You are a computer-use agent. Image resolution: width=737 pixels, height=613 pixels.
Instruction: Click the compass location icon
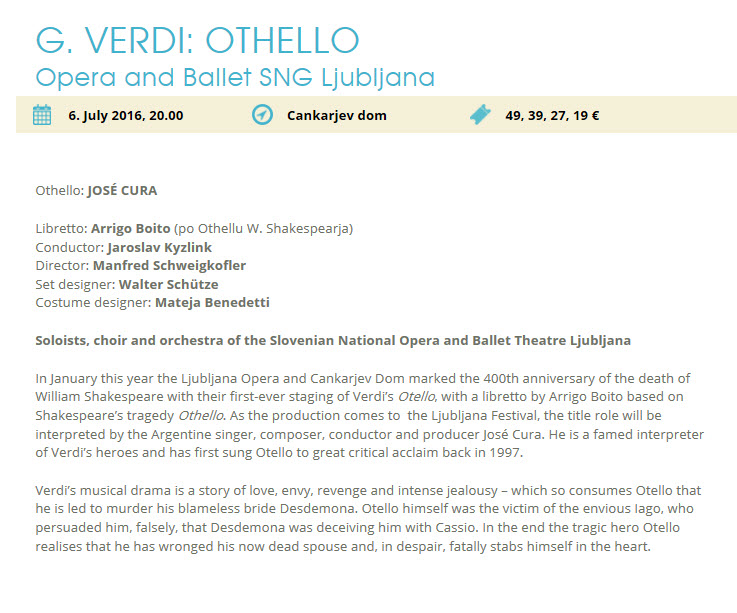tap(262, 115)
